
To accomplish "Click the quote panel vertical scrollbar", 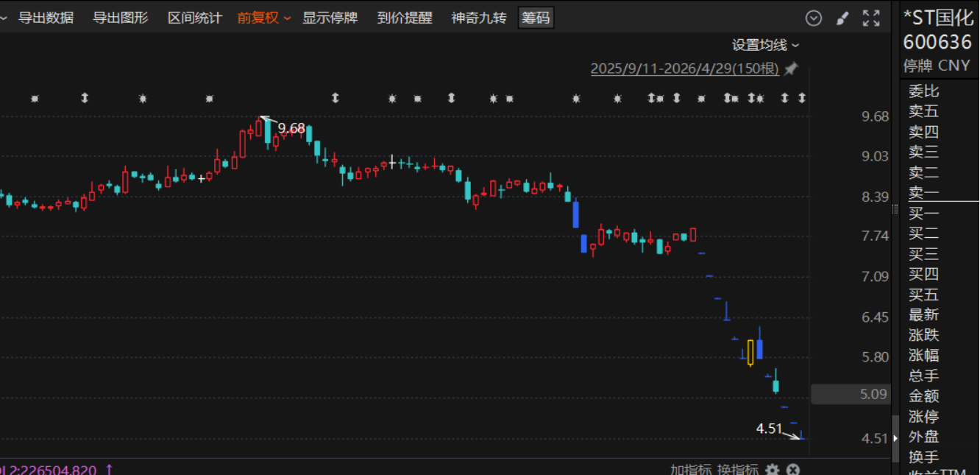I will point(895,438).
